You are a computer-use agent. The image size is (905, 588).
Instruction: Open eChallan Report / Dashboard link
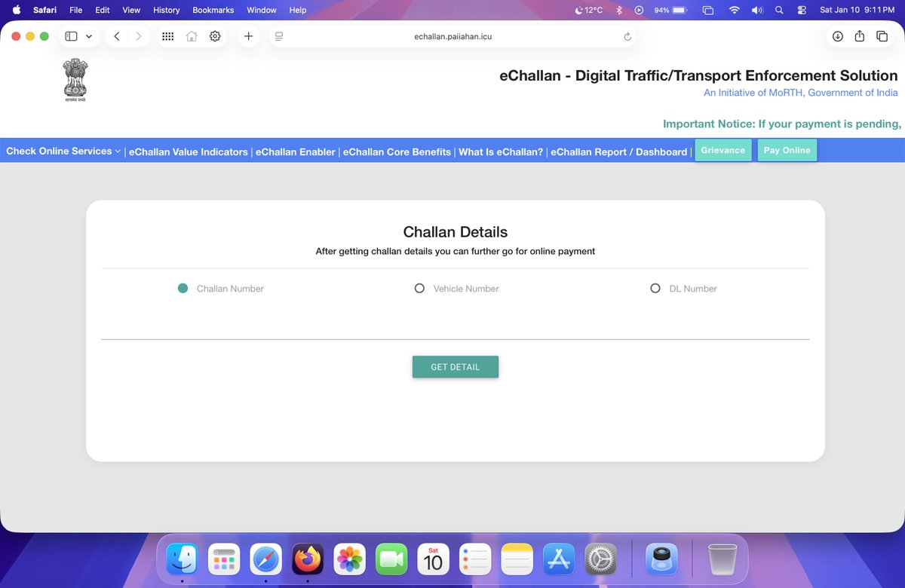coord(619,152)
